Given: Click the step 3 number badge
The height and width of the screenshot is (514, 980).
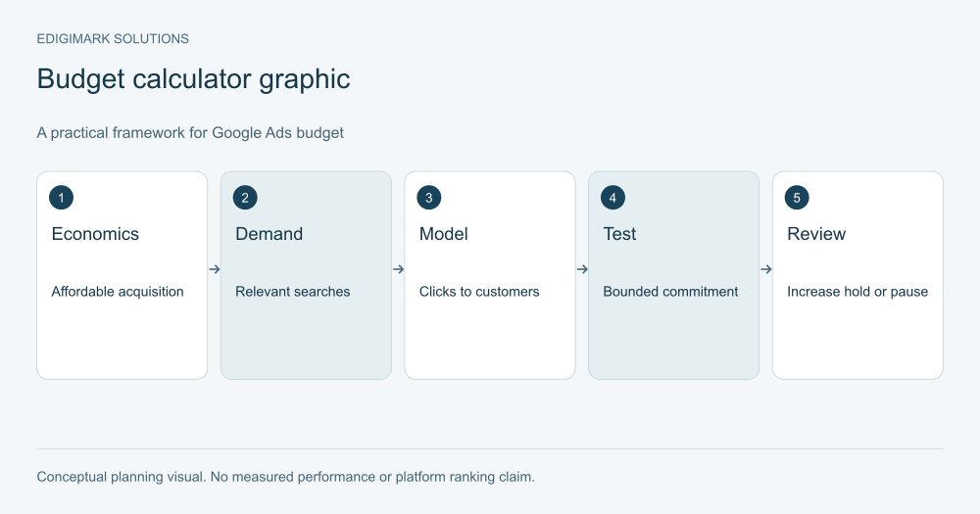Looking at the screenshot, I should click(429, 198).
